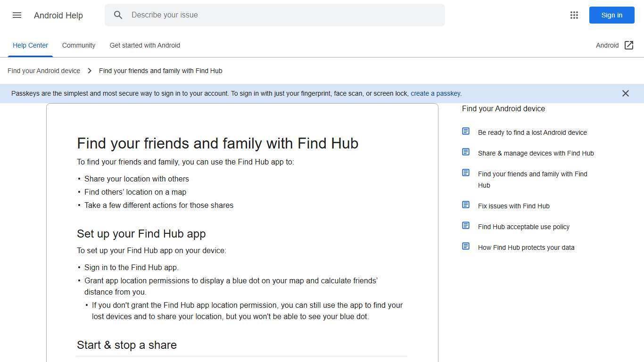Dismiss the passkeys notification banner
The height and width of the screenshot is (362, 644).
[626, 93]
